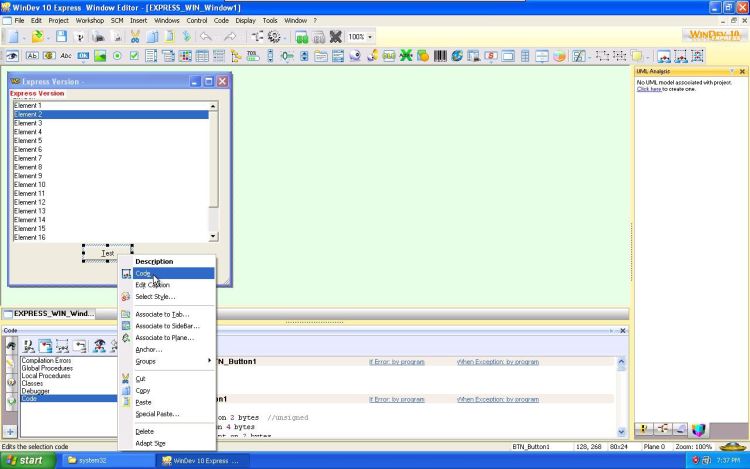Switch to the EXPRESS_WIN_Wind... document tab
This screenshot has width=750, height=469.
click(x=49, y=314)
